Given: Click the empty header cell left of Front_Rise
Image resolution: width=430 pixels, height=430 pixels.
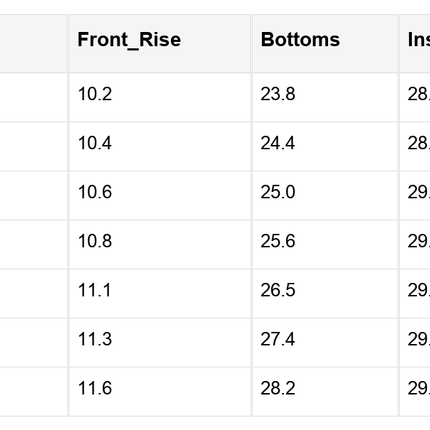Looking at the screenshot, I should [33, 43].
